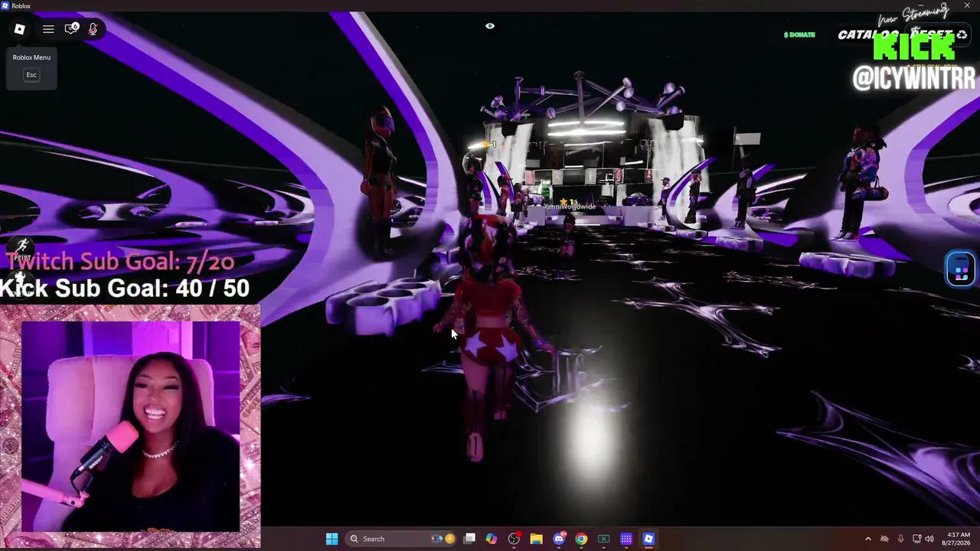The image size is (980, 551).
Task: Open the Roblox logo menu button
Action: pyautogui.click(x=20, y=30)
